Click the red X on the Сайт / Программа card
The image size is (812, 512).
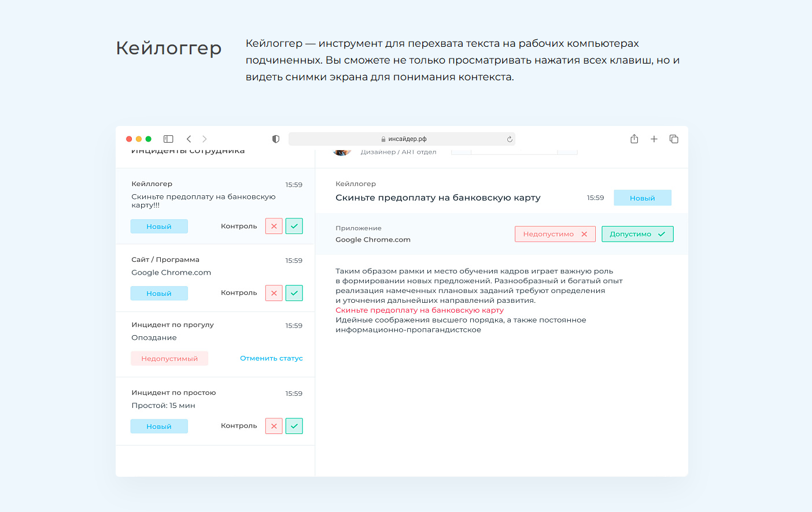pyautogui.click(x=274, y=292)
